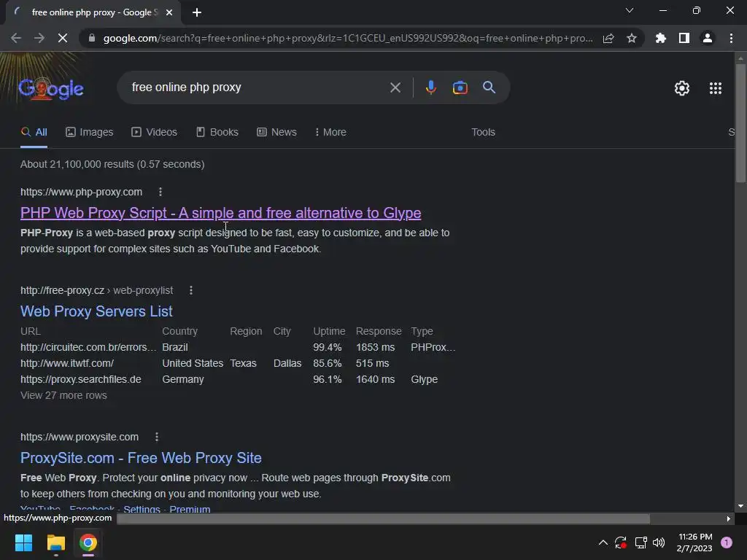Click the Glype type cell
The image size is (747, 560).
pyautogui.click(x=424, y=379)
